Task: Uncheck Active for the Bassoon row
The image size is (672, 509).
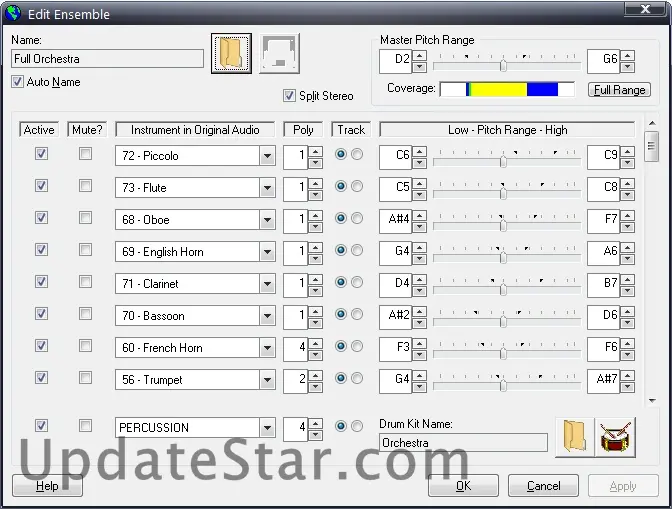Action: point(42,314)
